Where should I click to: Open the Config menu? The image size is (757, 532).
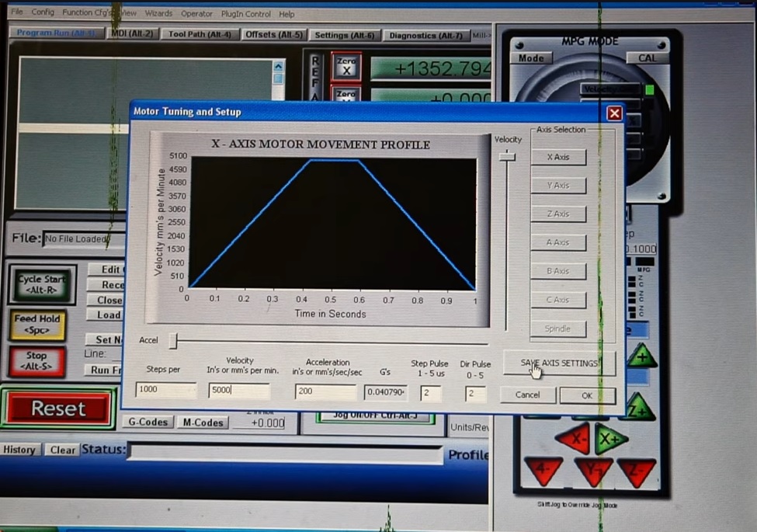43,13
